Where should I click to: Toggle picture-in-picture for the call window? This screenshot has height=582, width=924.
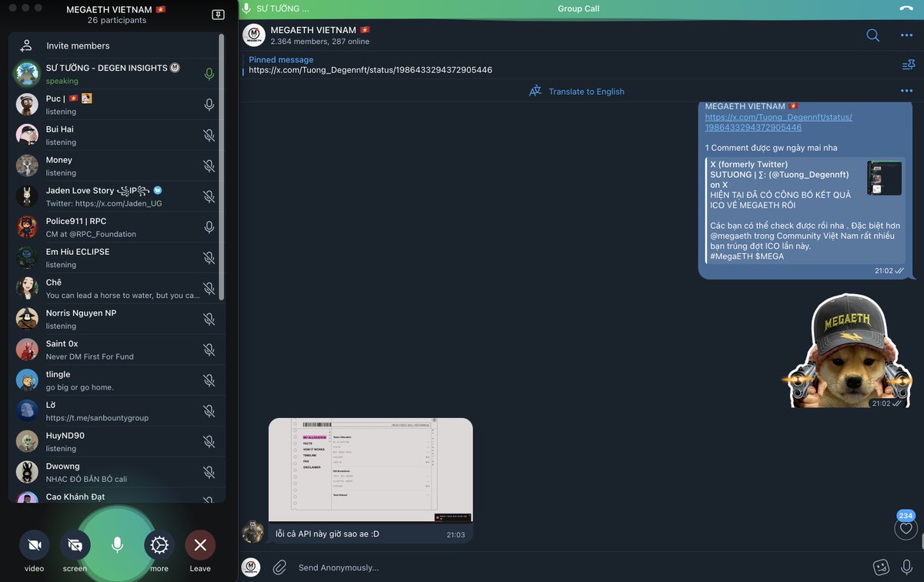(x=218, y=14)
